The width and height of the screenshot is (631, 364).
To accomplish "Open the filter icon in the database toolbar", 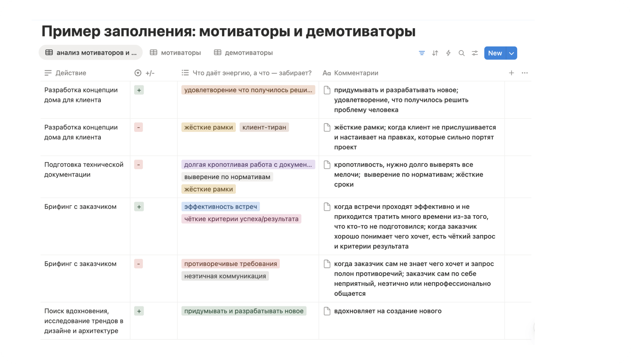I will click(422, 53).
